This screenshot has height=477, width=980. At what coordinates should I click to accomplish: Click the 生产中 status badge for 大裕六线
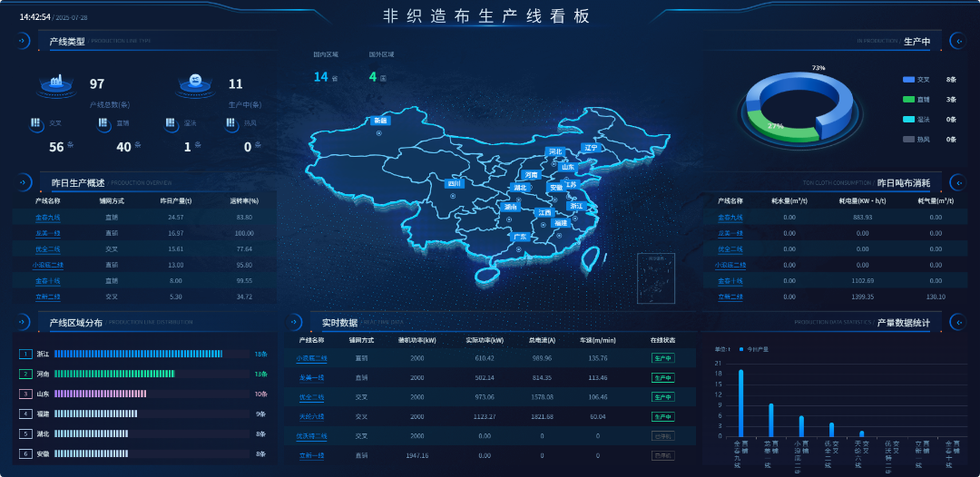662,417
